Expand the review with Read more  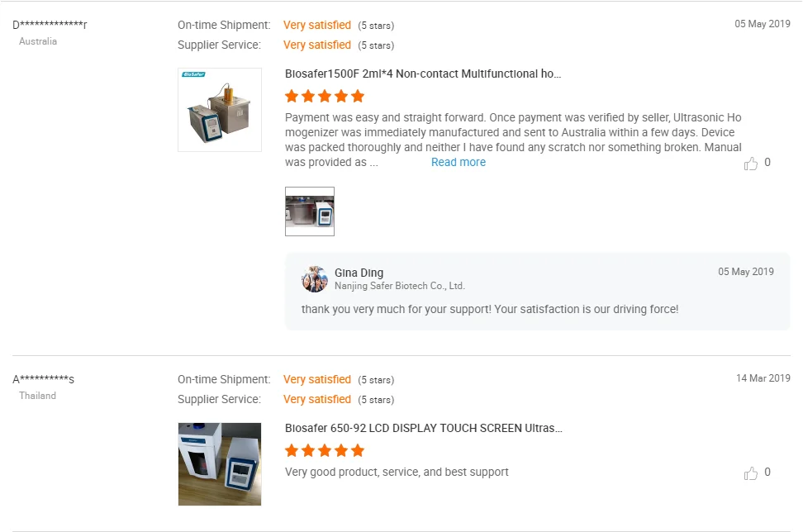click(x=459, y=163)
